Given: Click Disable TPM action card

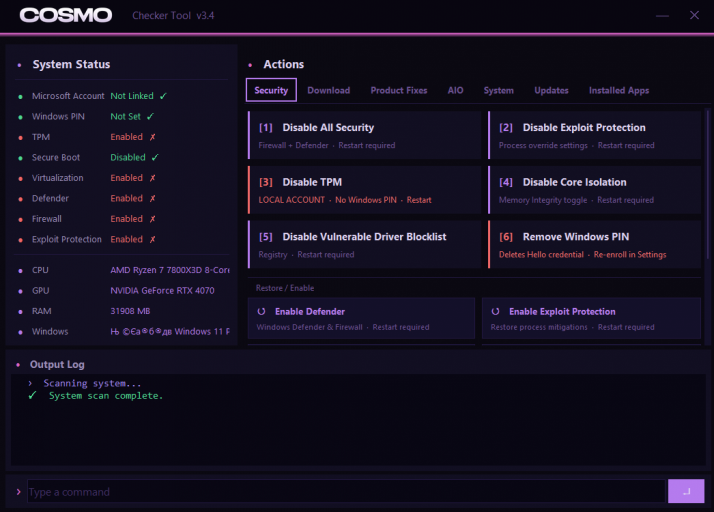Looking at the screenshot, I should [365, 190].
